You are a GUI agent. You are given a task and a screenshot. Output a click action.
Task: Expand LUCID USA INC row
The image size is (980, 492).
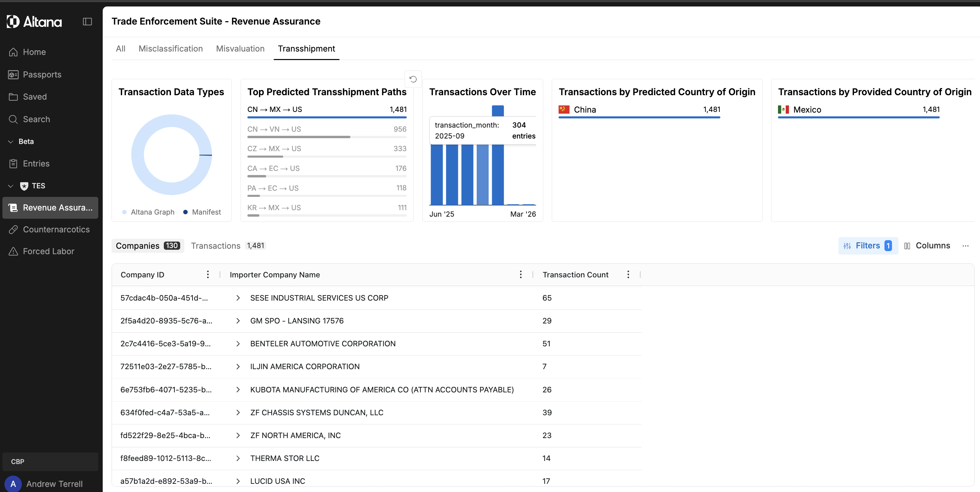coord(238,481)
